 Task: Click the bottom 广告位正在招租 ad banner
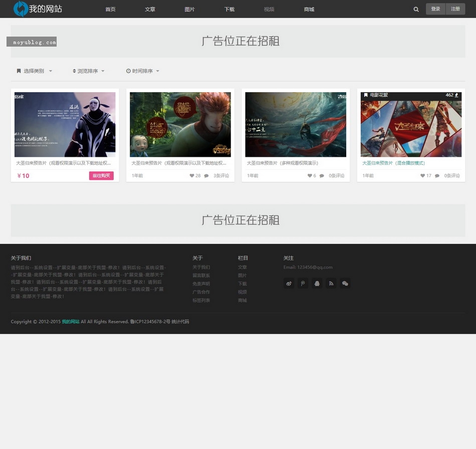(x=238, y=220)
